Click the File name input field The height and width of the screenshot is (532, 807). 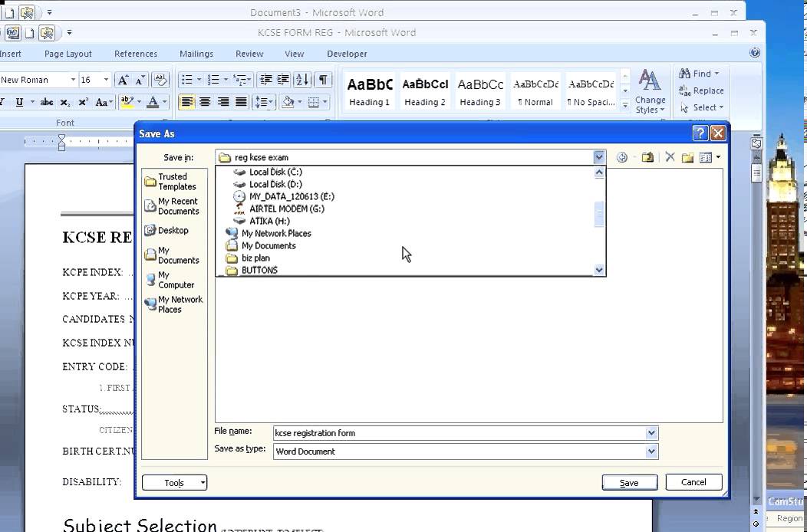click(459, 433)
